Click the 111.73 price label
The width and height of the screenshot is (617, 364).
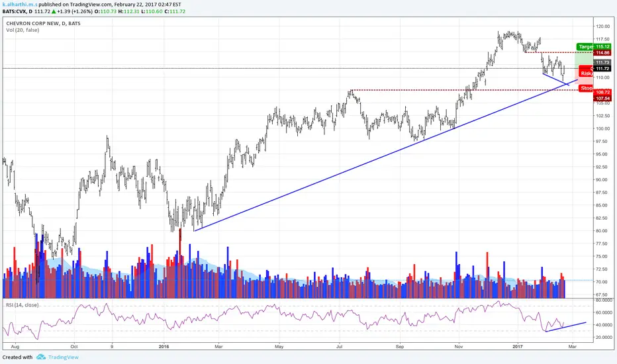tap(602, 62)
